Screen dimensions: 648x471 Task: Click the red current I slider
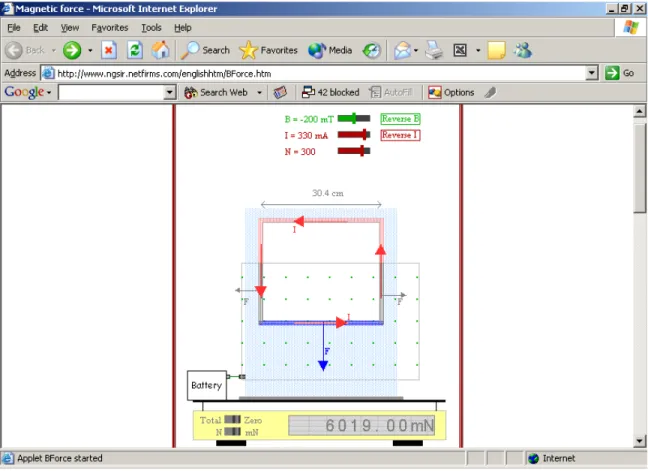coord(354,135)
